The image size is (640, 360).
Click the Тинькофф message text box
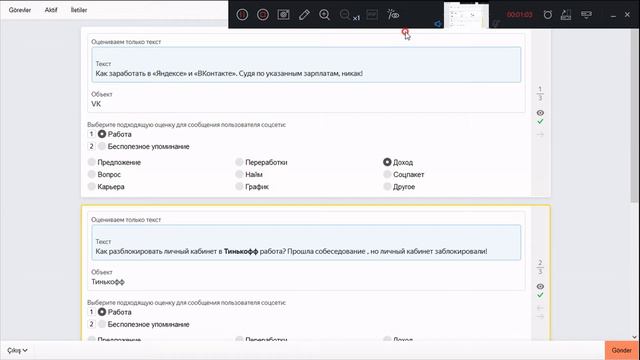(x=306, y=242)
